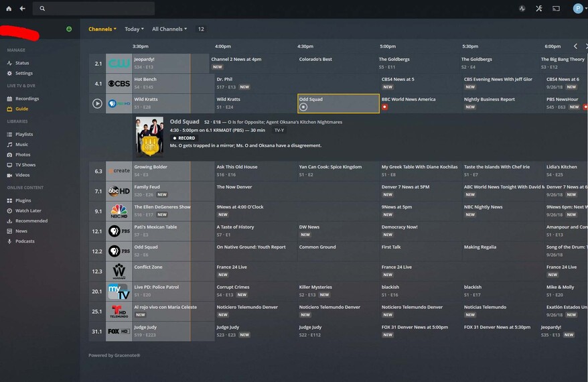Play channel 6.1 with play button
The image size is (588, 382).
[x=97, y=104]
